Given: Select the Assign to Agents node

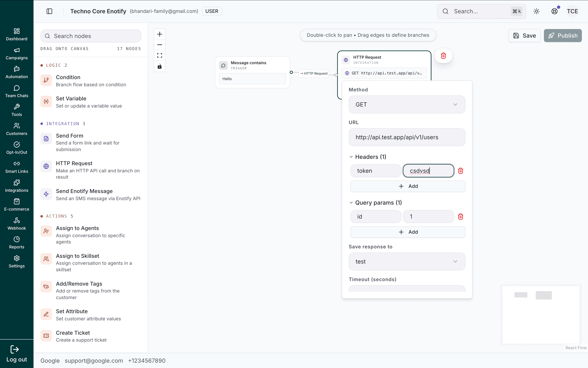Looking at the screenshot, I should pos(91,235).
